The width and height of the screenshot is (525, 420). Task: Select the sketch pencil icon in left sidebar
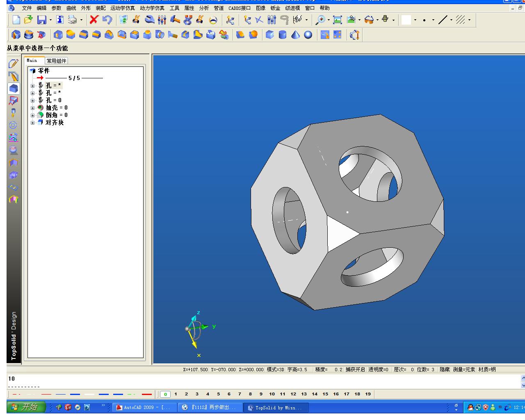(14, 64)
